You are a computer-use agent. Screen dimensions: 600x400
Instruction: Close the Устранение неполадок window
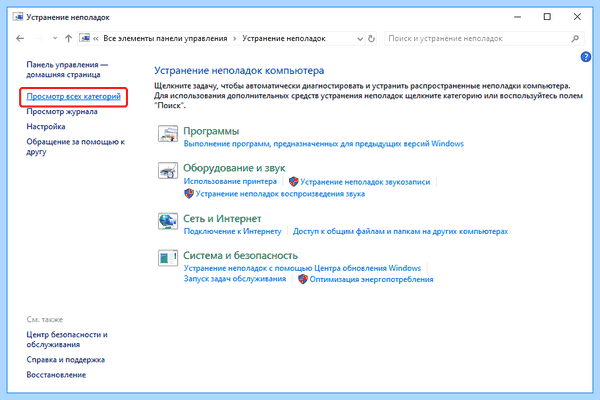pos(577,17)
